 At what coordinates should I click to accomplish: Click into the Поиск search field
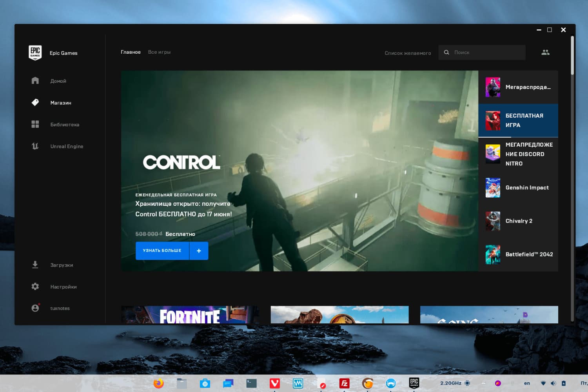pyautogui.click(x=482, y=52)
